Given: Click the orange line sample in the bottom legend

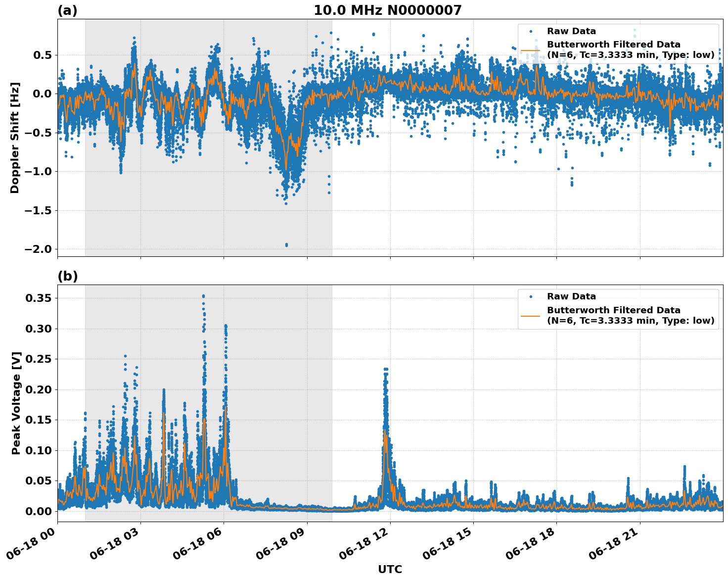Looking at the screenshot, I should 531,315.
